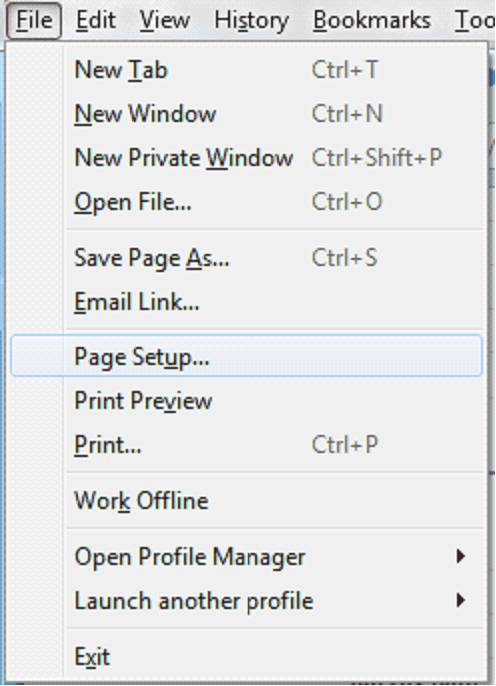The height and width of the screenshot is (686, 496).
Task: Choose Save Page As...
Action: coord(246,258)
